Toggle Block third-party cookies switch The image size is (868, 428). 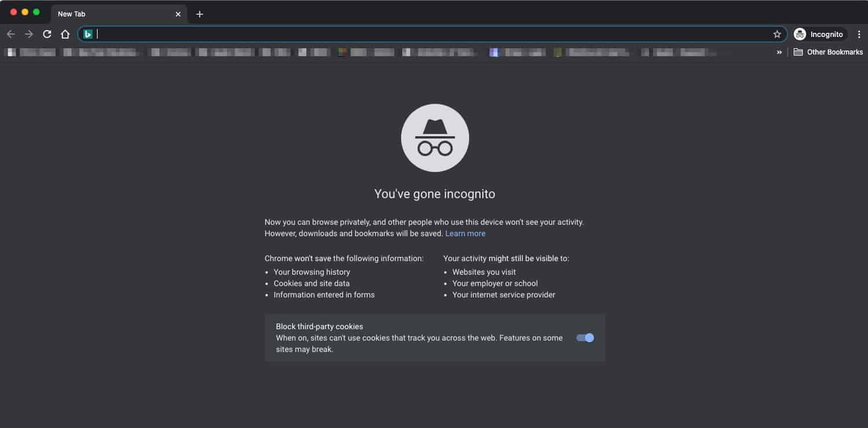585,338
